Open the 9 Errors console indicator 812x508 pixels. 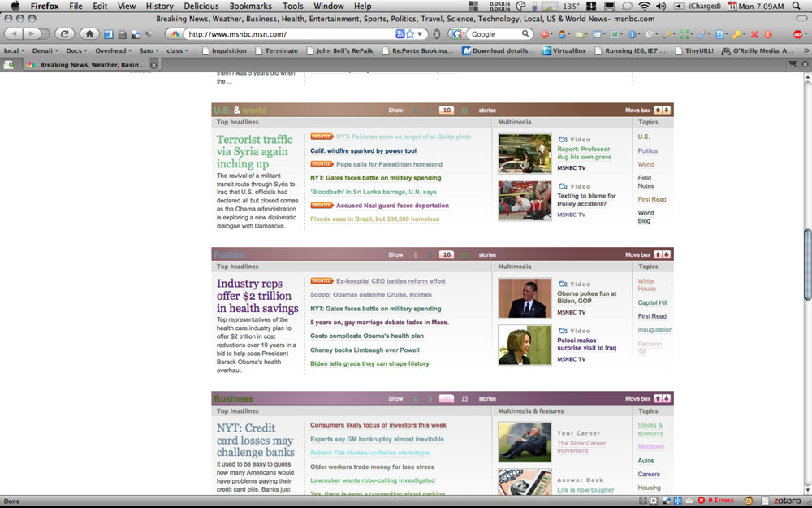tap(716, 500)
